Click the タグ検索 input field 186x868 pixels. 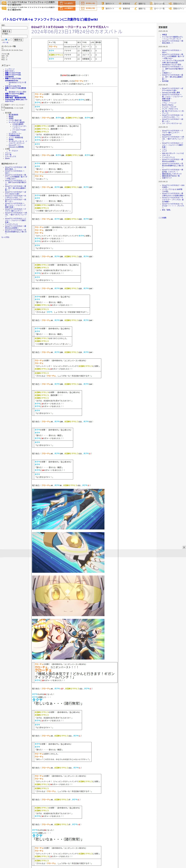coord(14,36)
